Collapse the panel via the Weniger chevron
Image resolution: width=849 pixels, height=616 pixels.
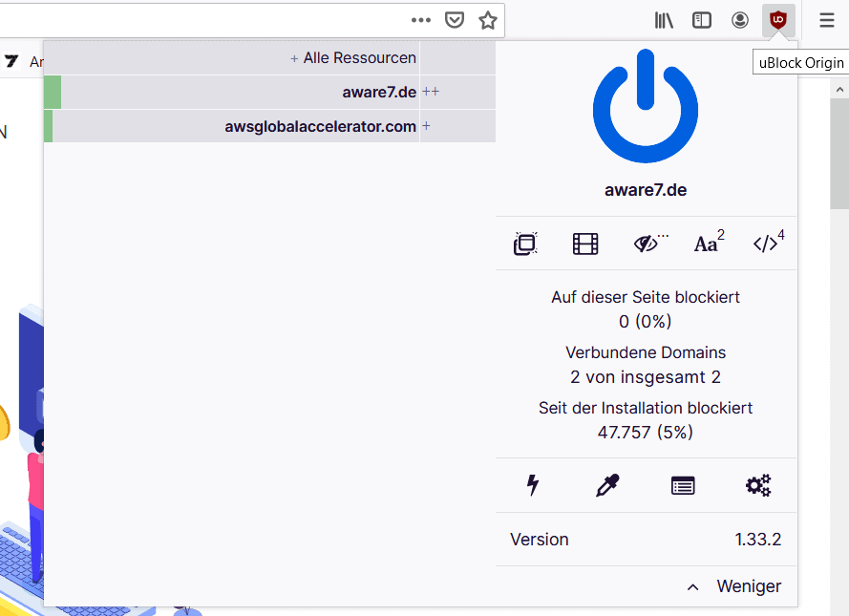tap(692, 586)
